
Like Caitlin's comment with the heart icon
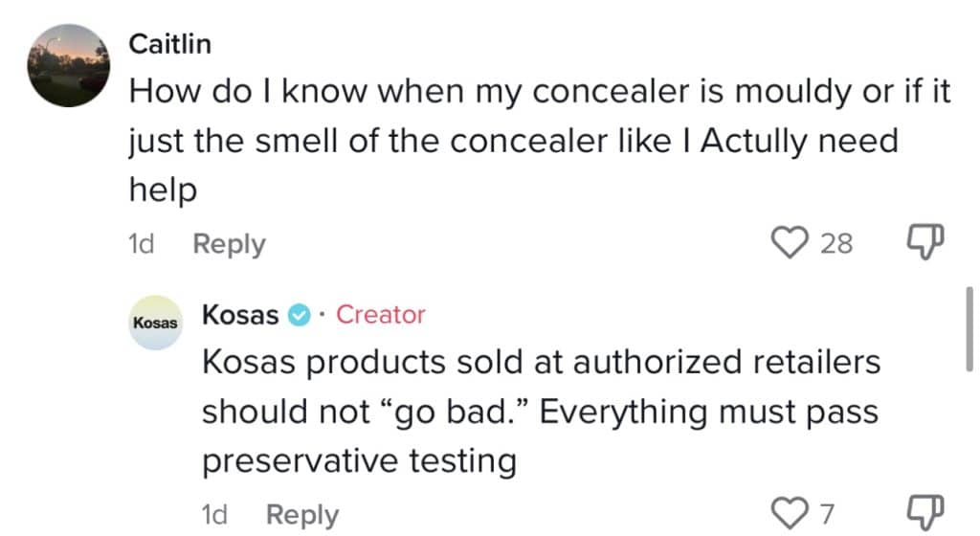[790, 242]
